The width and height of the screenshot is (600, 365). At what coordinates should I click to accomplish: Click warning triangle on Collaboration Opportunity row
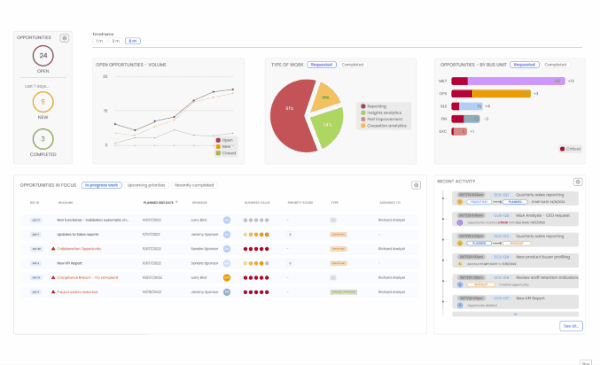click(53, 249)
